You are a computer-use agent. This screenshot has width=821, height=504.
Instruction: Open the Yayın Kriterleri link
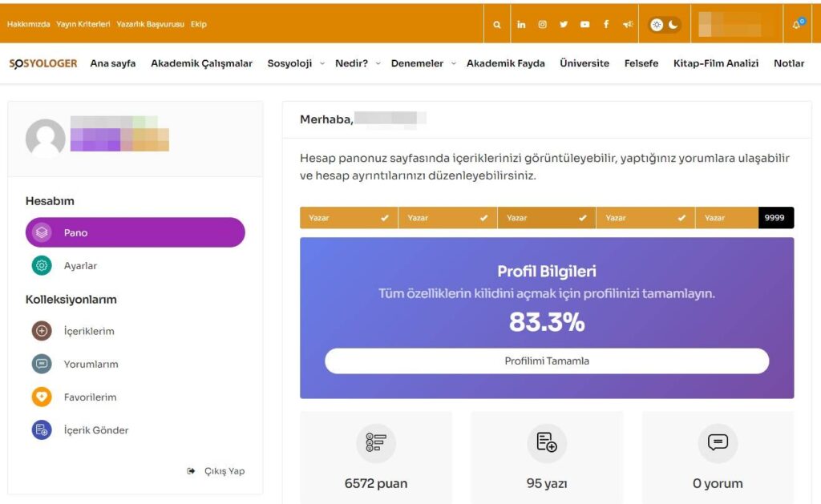(83, 24)
